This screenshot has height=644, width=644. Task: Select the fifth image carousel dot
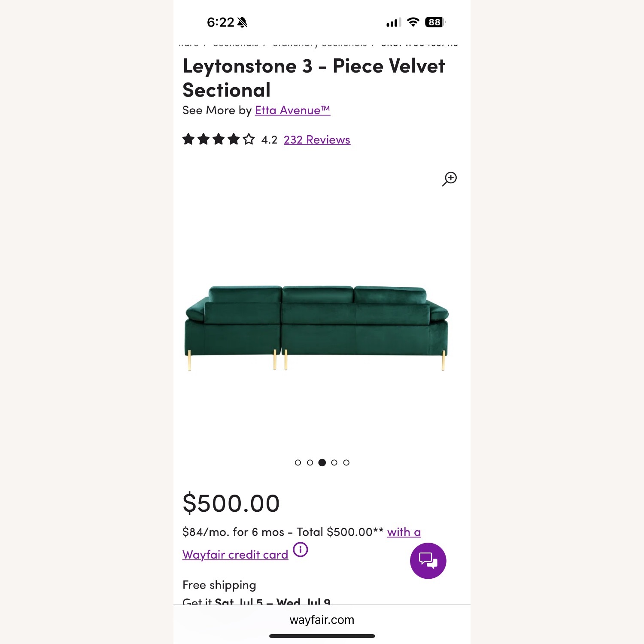(x=347, y=462)
